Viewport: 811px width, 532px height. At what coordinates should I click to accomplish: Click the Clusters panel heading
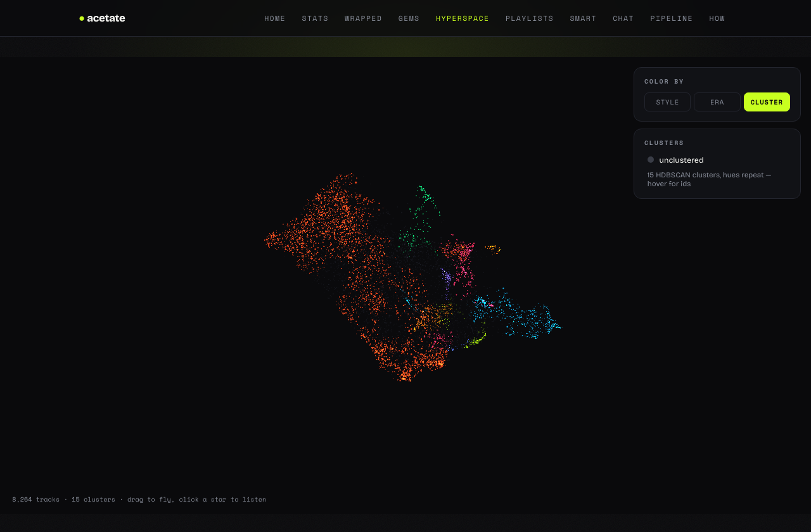(664, 143)
